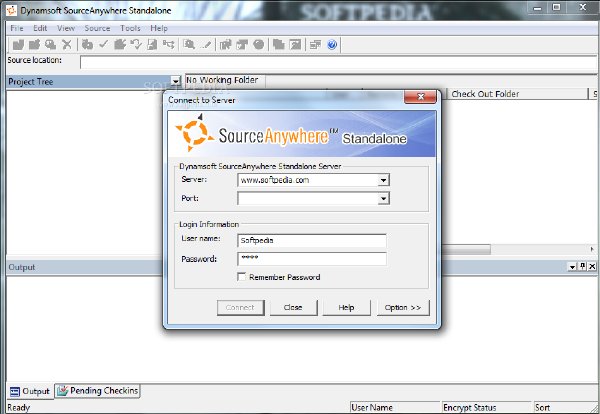Click the Get Latest icon before the checkmark
The width and height of the screenshot is (600, 414).
pyautogui.click(x=87, y=45)
